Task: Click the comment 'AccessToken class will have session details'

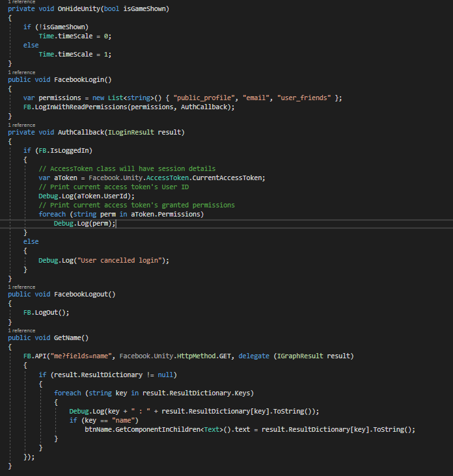Action: (x=127, y=169)
